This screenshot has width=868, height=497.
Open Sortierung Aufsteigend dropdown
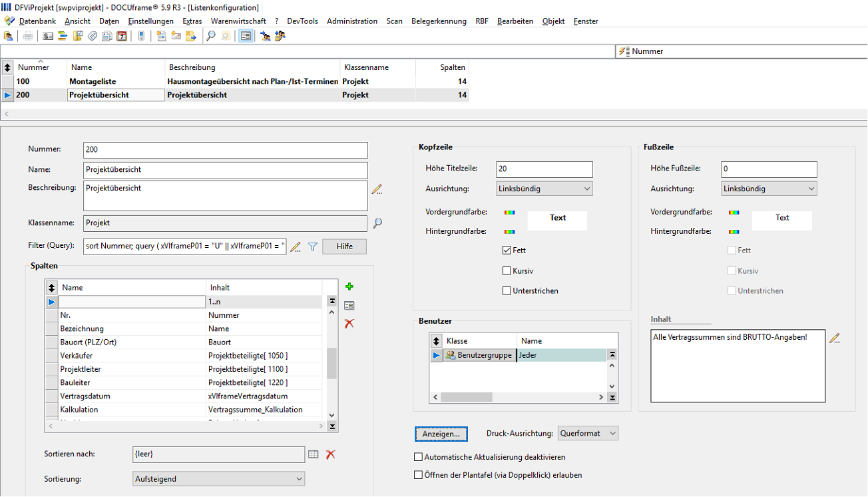(219, 479)
